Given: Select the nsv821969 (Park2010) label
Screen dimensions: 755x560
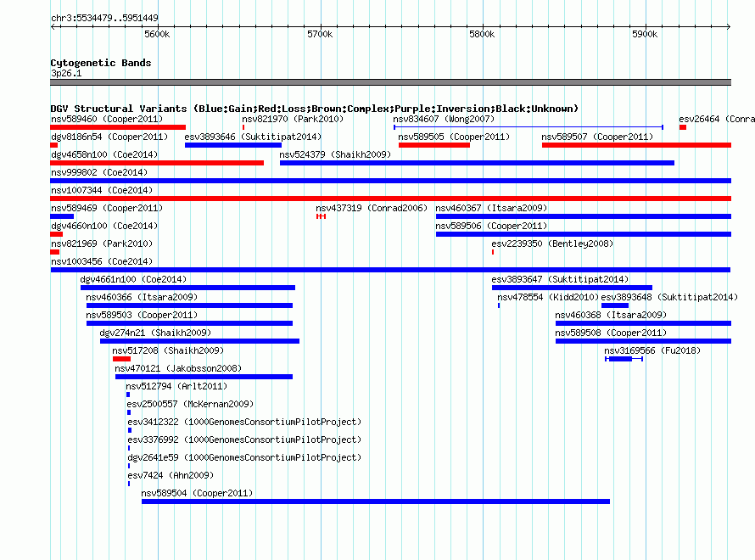Looking at the screenshot, I should [102, 244].
